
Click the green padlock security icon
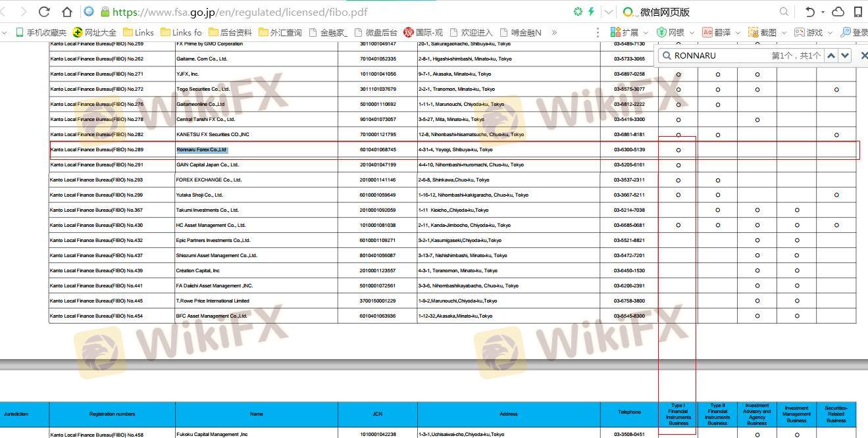[105, 12]
